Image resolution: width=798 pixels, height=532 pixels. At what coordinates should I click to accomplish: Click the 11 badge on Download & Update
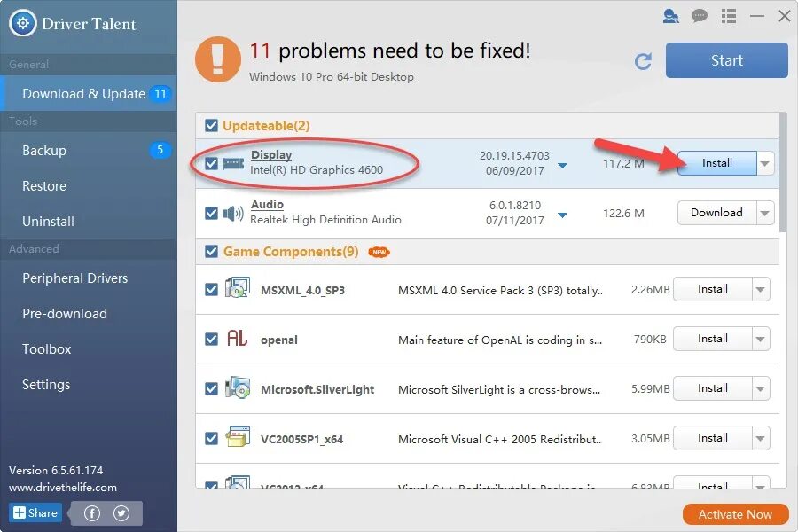click(x=160, y=93)
